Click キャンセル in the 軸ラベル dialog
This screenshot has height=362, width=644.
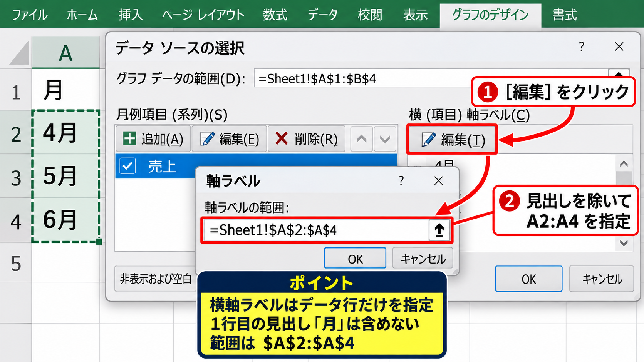[423, 259]
